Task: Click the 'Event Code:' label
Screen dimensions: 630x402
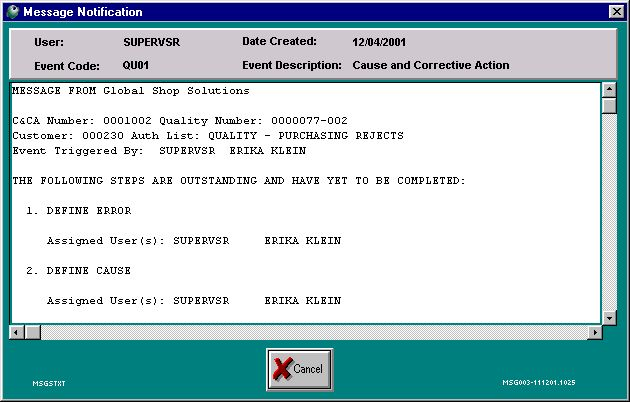Action: (x=67, y=66)
